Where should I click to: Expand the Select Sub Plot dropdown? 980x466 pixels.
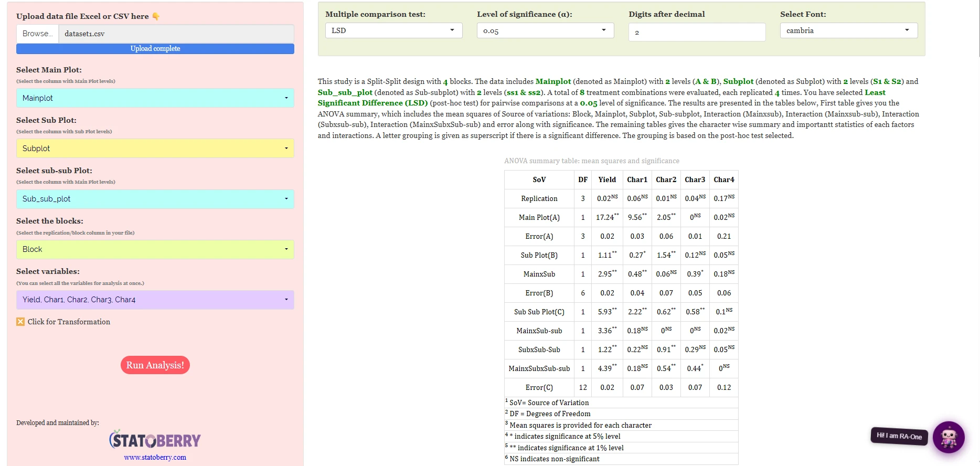(155, 149)
